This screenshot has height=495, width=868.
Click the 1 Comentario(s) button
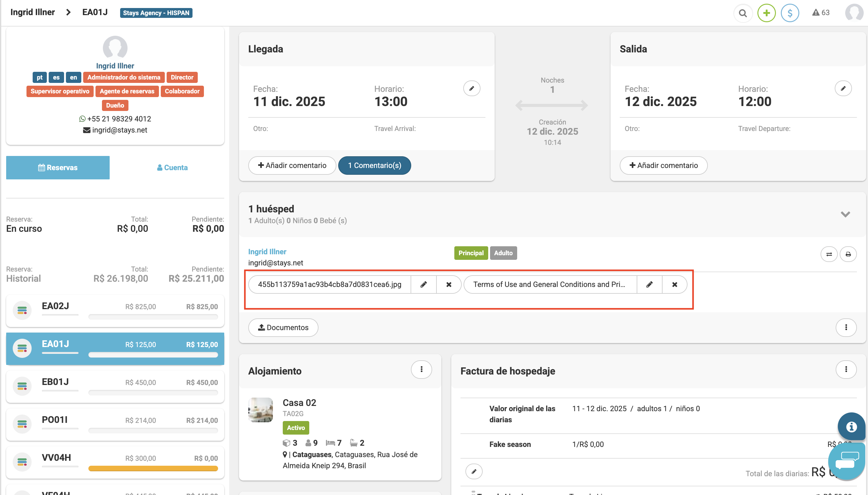(374, 166)
